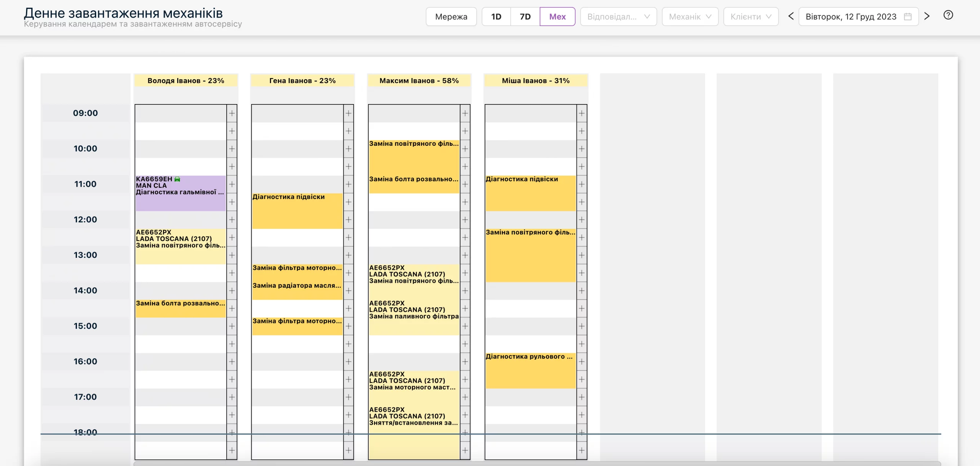Open Максим's Заміна повітряного філь task at 10:00
The width and height of the screenshot is (980, 466).
[414, 158]
